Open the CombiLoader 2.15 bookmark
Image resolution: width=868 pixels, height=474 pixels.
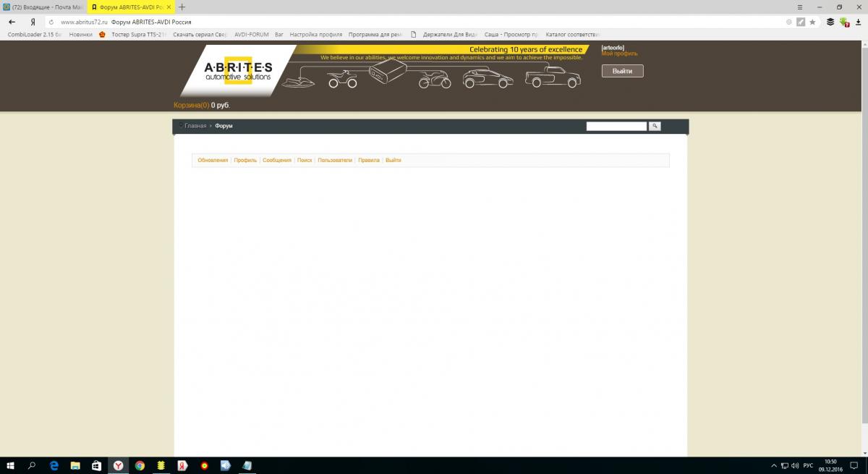coord(35,34)
